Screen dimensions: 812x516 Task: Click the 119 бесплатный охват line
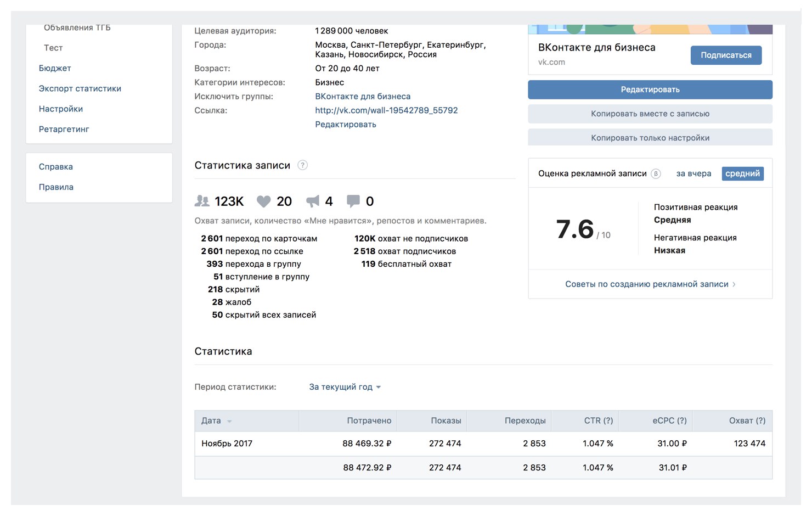[x=407, y=264]
